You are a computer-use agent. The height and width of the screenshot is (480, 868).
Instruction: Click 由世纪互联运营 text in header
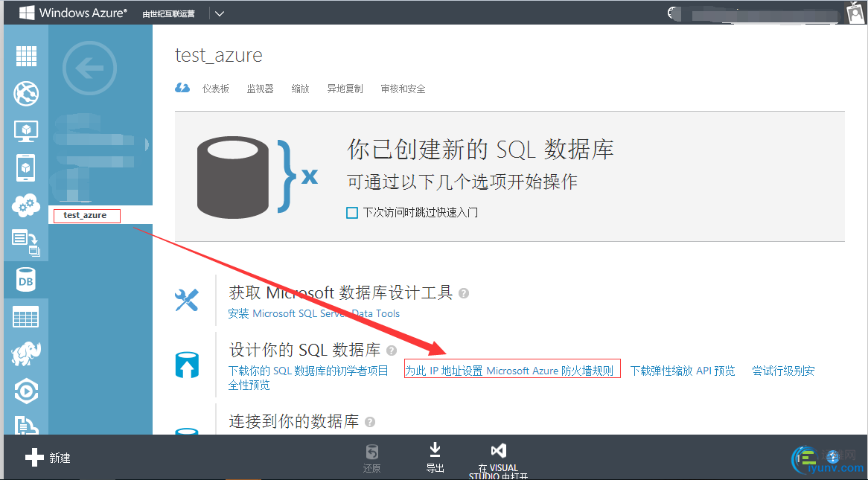168,14
